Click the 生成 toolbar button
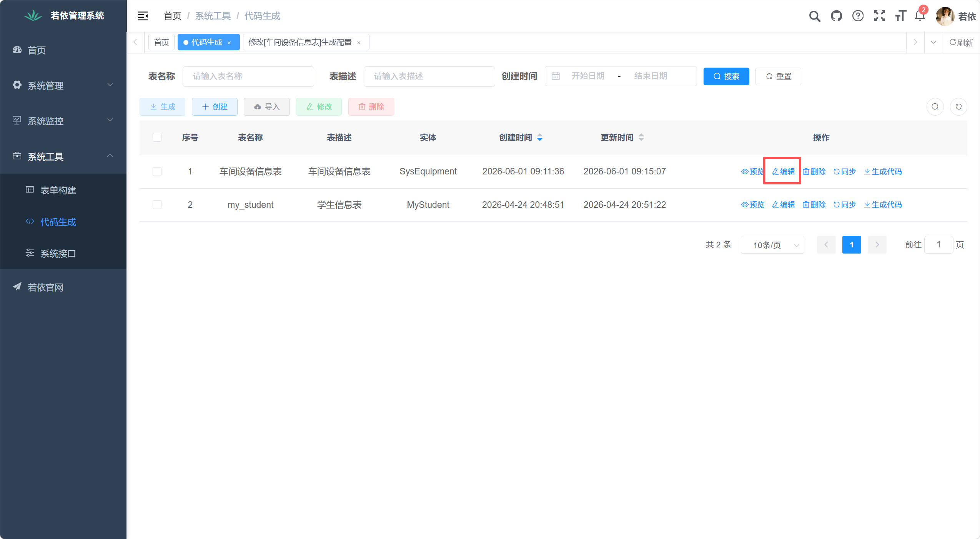This screenshot has height=539, width=980. point(162,107)
